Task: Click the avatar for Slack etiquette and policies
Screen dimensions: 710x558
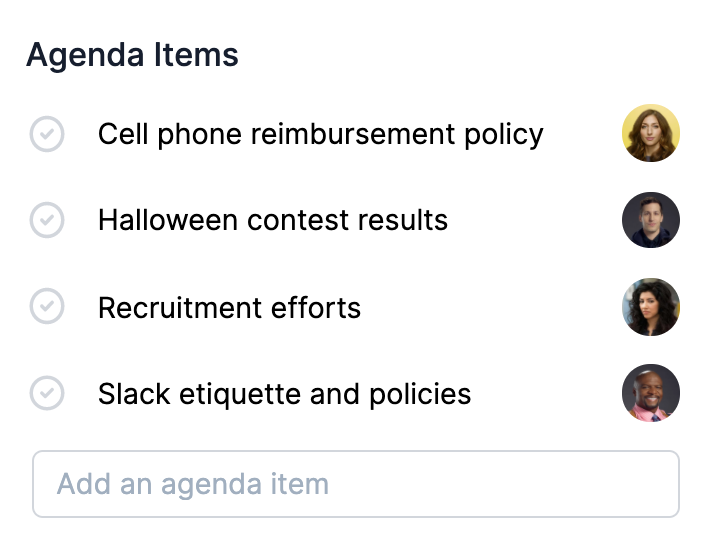Action: 651,393
